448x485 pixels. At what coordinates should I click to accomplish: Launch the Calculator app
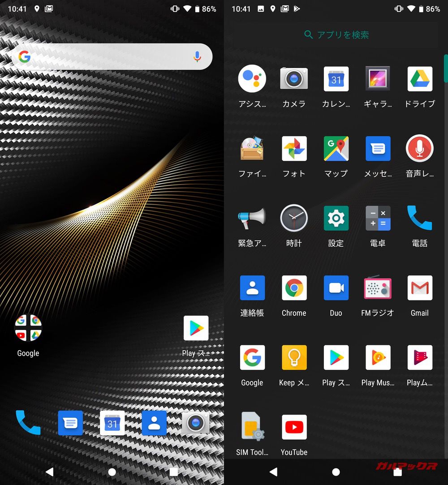(x=378, y=219)
